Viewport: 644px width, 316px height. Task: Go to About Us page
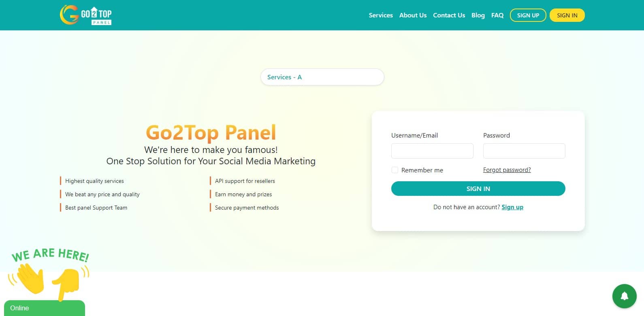(413, 15)
